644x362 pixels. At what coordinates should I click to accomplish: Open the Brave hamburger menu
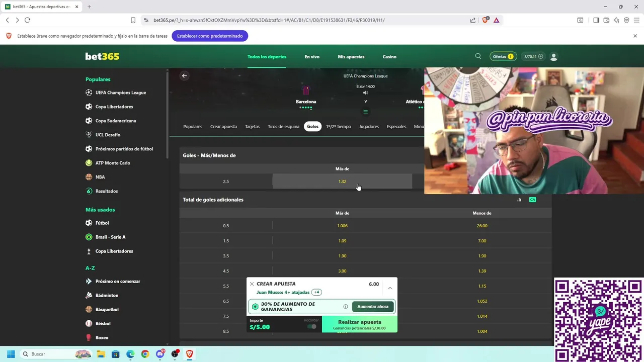636,20
